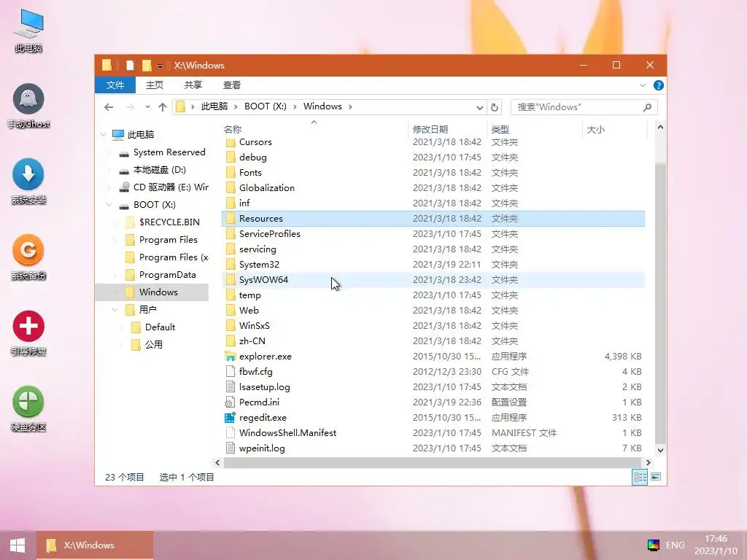The height and width of the screenshot is (560, 747).
Task: Click the new folder quick access icon
Action: pyautogui.click(x=147, y=65)
